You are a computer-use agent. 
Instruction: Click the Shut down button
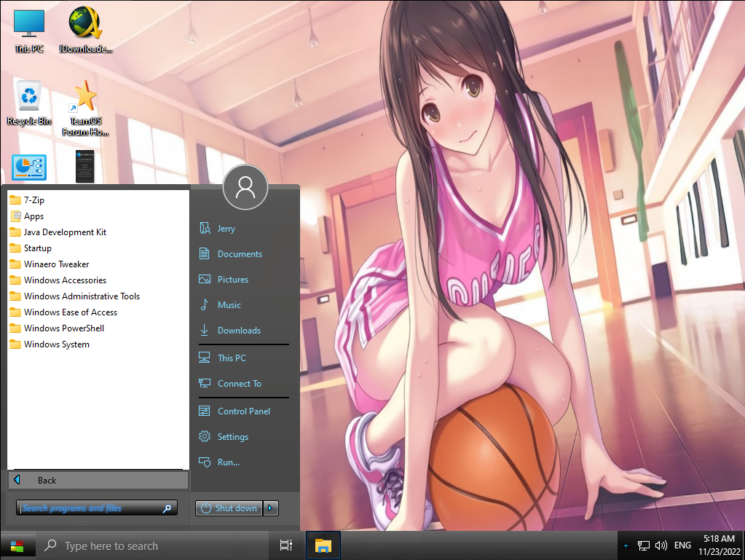point(229,508)
